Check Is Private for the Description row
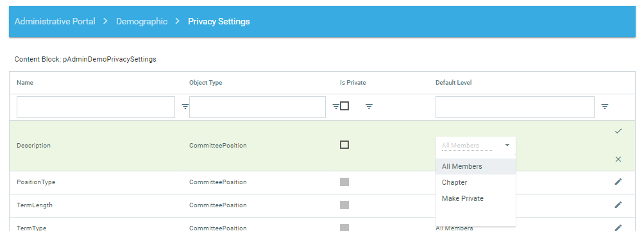This screenshot has width=644, height=231. 344,144
